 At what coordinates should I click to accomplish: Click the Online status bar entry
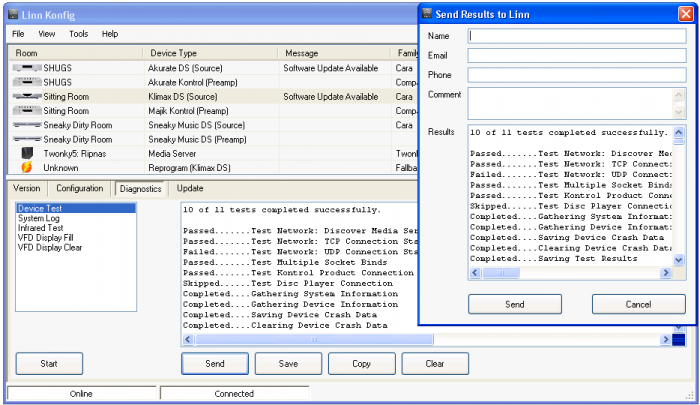(81, 393)
